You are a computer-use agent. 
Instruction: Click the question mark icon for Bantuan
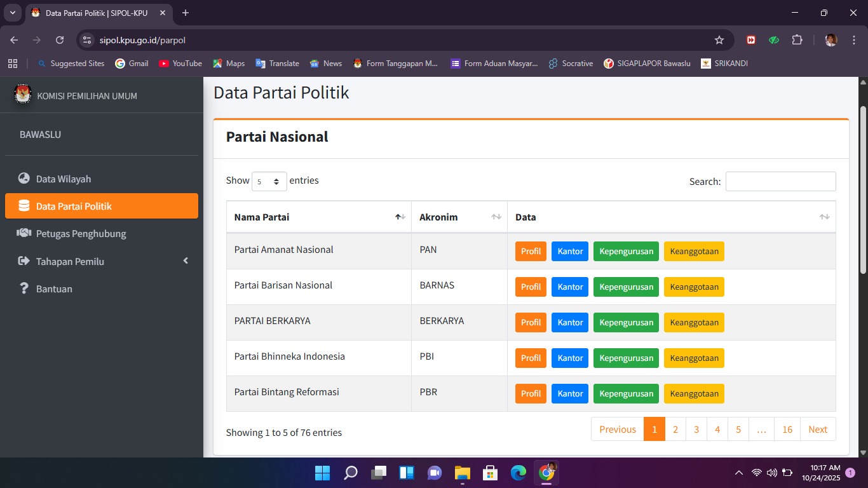click(24, 288)
